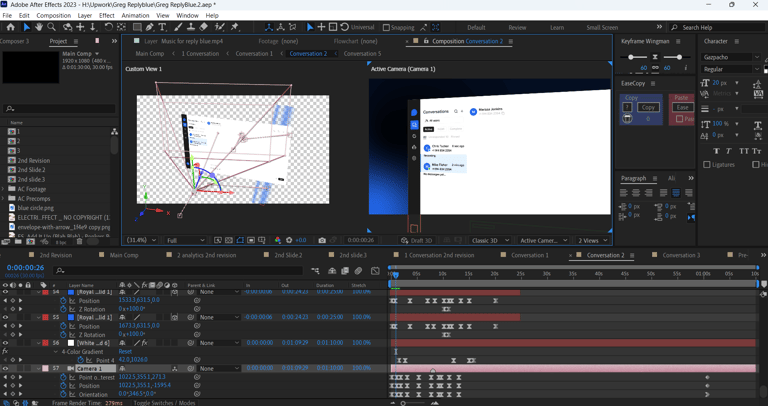Toggle Draft 3D mode
Screen dimensions: 768x406
416,240
